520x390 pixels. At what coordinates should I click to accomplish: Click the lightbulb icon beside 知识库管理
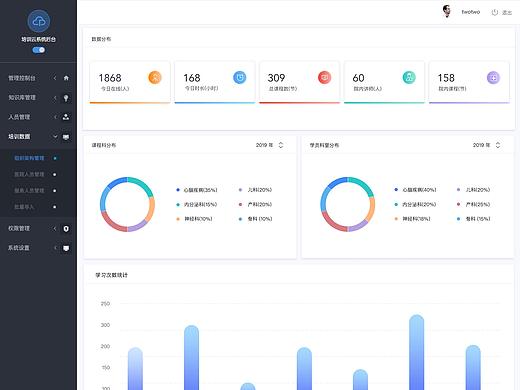pos(66,98)
